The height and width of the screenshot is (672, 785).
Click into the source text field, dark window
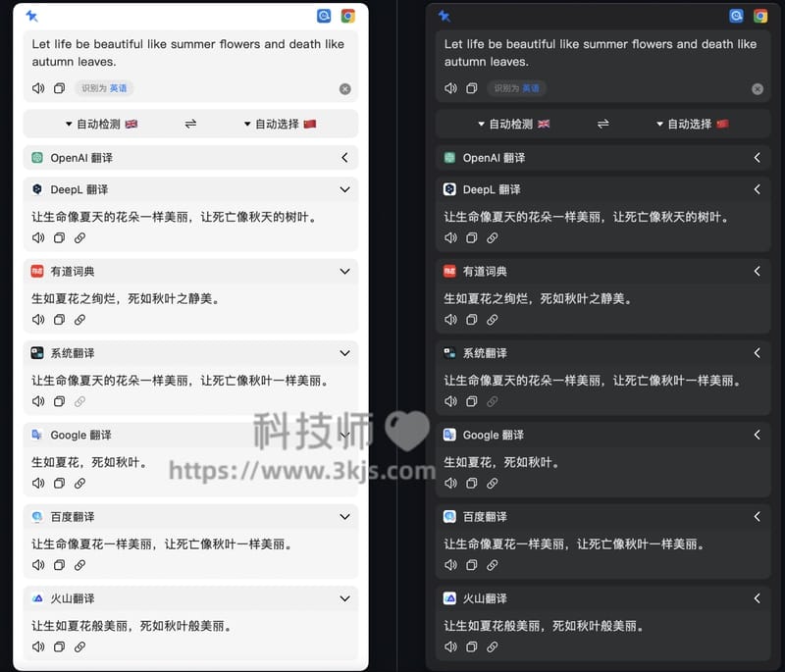click(601, 53)
